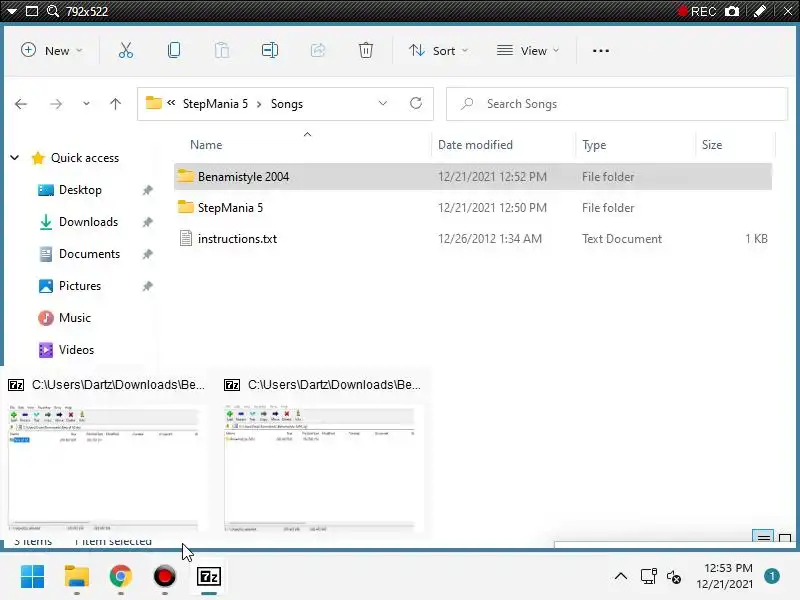Click the Windows Start button
The image size is (800, 600).
(x=32, y=577)
